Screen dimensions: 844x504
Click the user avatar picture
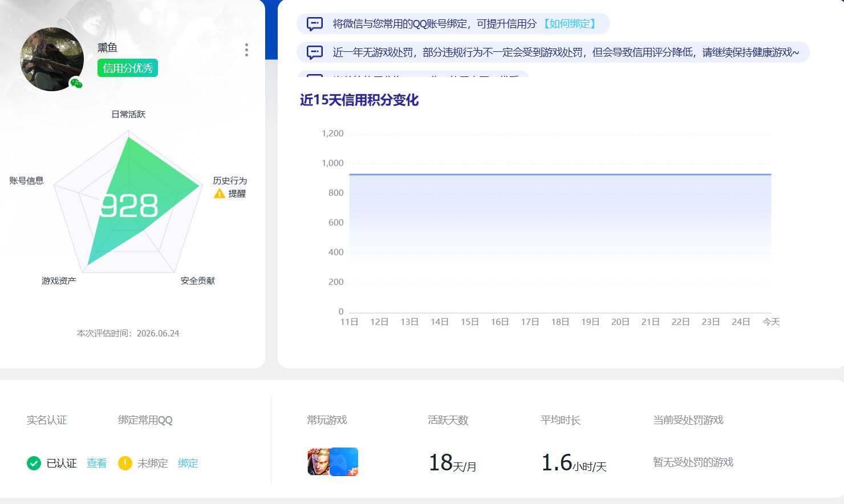[x=52, y=59]
